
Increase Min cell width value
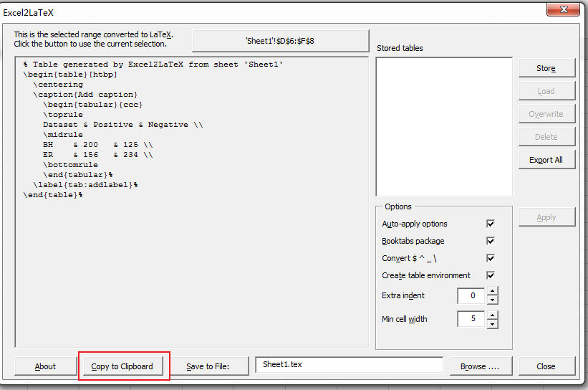click(x=492, y=315)
